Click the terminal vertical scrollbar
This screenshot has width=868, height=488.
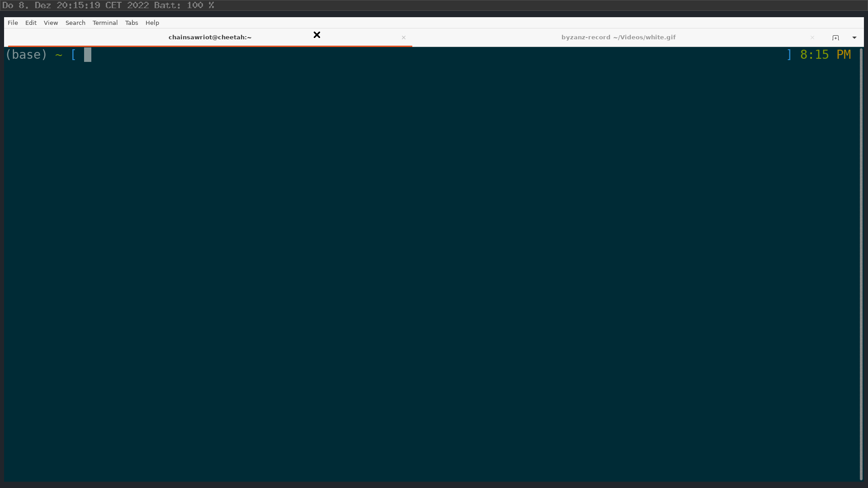(x=861, y=264)
